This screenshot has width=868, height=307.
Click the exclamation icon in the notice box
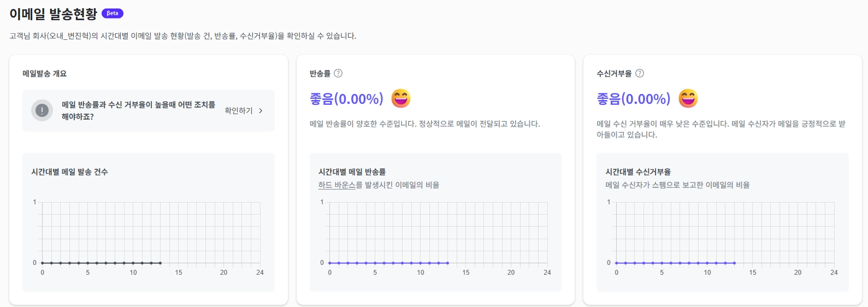(x=42, y=110)
